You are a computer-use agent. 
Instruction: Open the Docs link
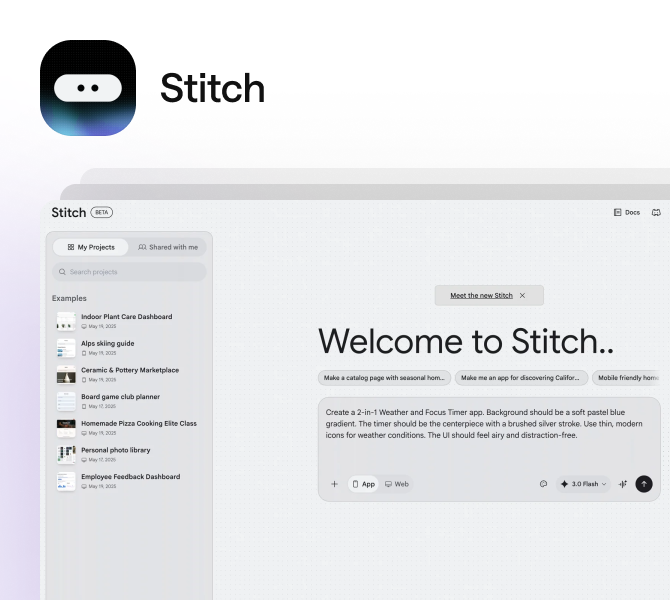tap(627, 212)
